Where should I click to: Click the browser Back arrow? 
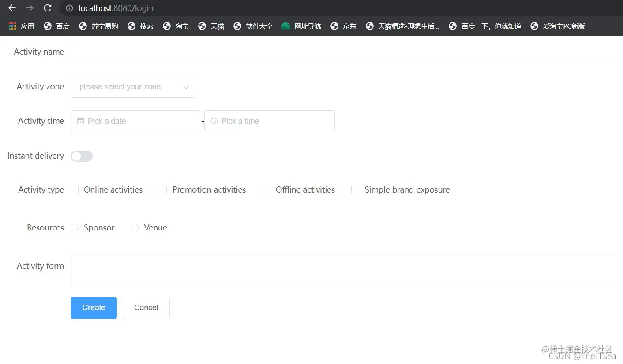pos(12,8)
